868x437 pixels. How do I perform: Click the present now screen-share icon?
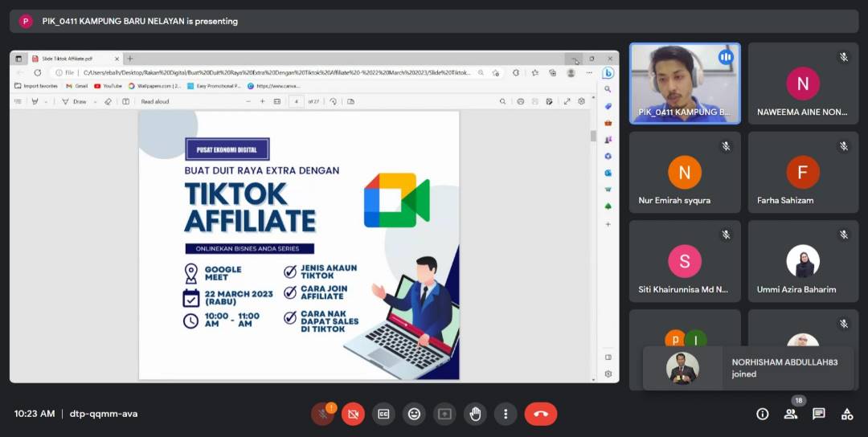coord(444,414)
